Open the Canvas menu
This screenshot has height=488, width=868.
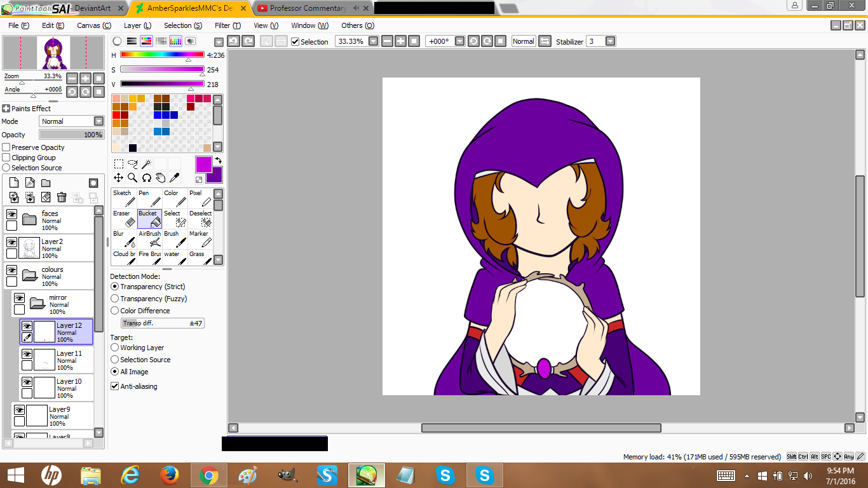tap(94, 25)
